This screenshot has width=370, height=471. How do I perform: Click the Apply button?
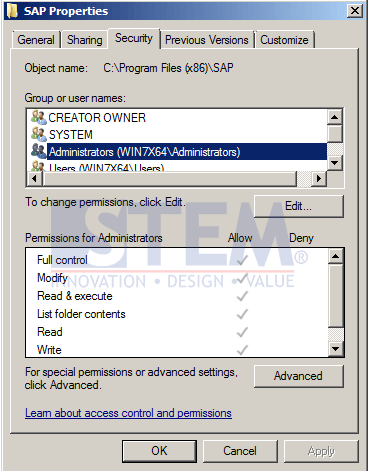pyautogui.click(x=321, y=451)
